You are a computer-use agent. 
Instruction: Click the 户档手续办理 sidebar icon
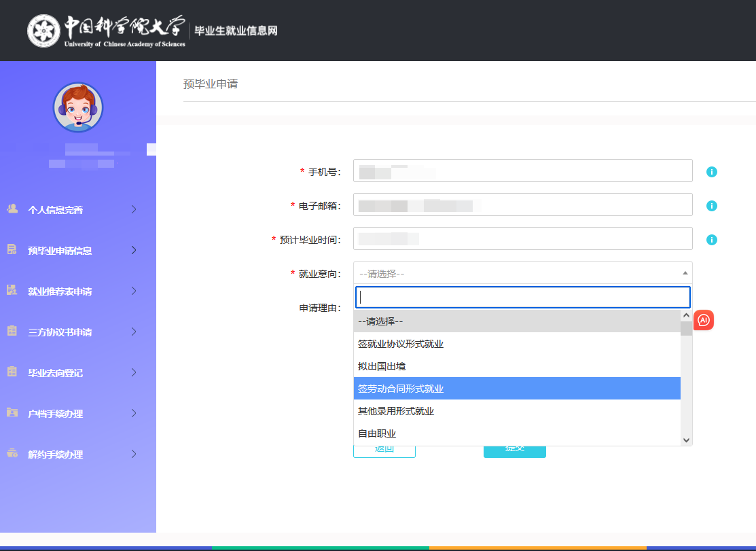tap(12, 413)
